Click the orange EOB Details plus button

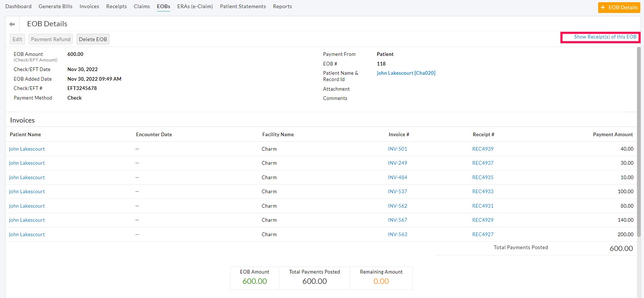point(619,7)
